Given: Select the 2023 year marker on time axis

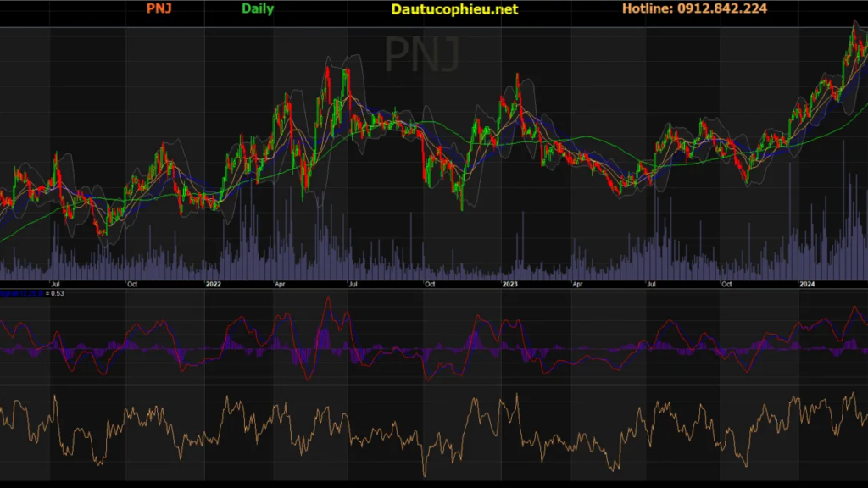Looking at the screenshot, I should point(510,286).
